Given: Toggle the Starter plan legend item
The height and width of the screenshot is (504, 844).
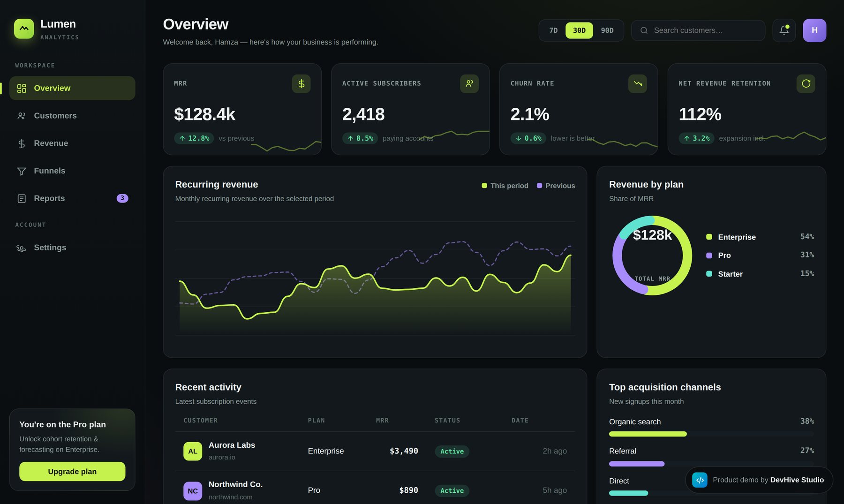Looking at the screenshot, I should click(760, 274).
